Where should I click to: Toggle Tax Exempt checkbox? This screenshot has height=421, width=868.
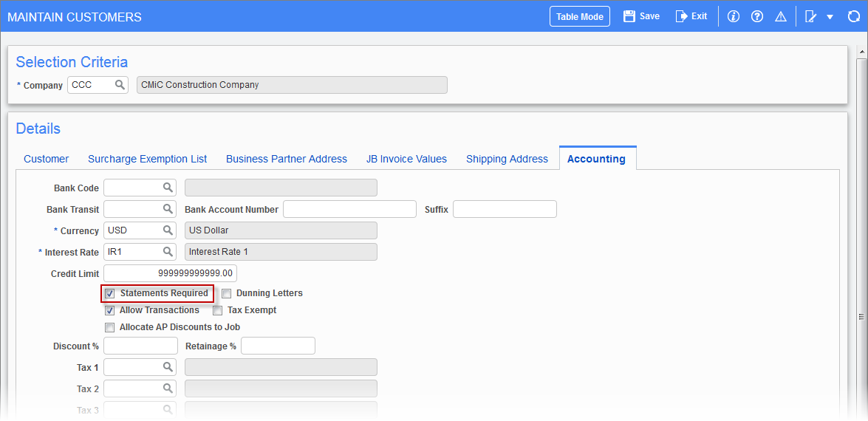(x=217, y=310)
